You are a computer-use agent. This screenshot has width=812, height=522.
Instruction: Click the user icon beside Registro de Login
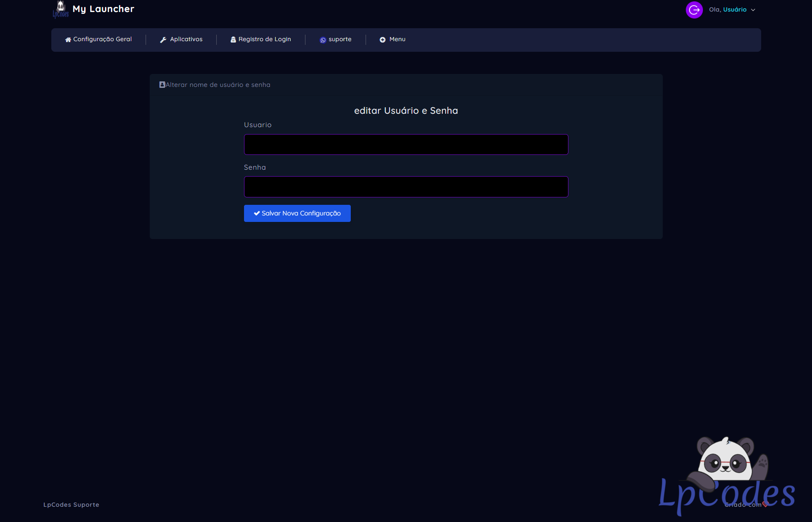click(x=233, y=40)
